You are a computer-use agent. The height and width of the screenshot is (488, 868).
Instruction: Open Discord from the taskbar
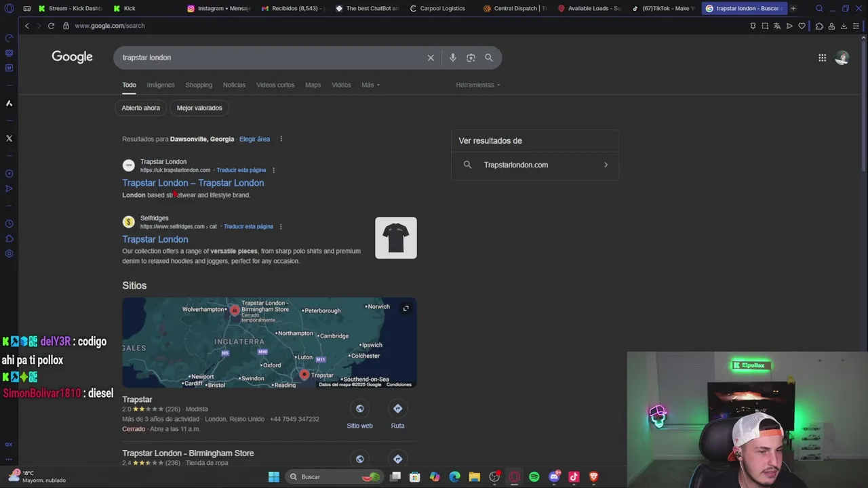pos(555,476)
